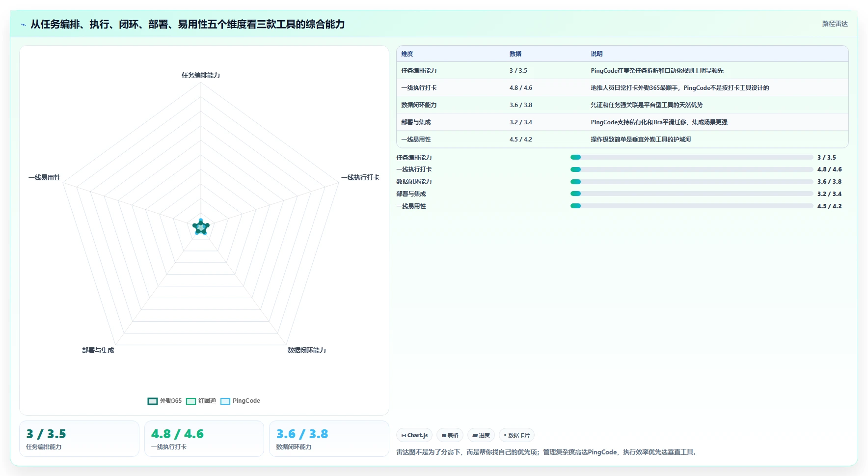Viewport: 868px width, 476px height.
Task: Click the Chart.js tag
Action: (x=414, y=435)
